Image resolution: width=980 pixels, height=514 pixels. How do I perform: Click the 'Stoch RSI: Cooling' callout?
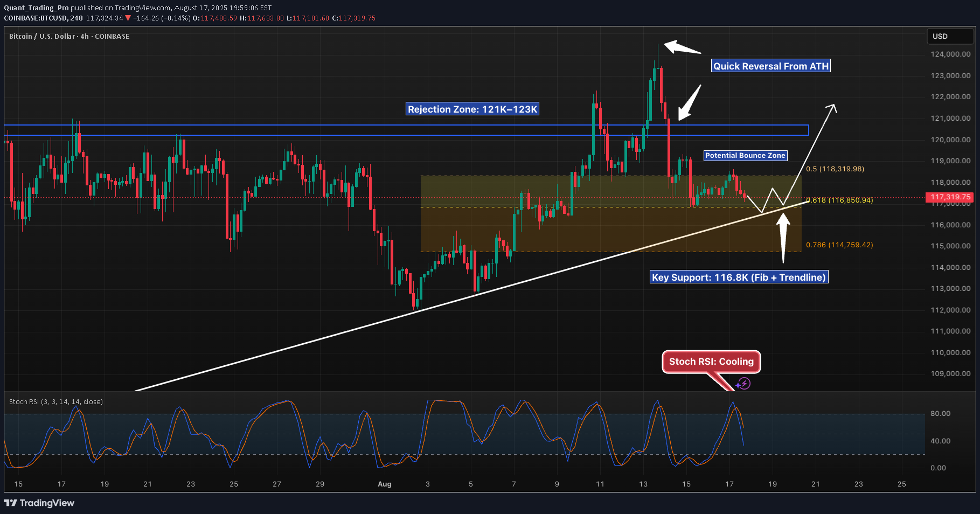tap(711, 362)
